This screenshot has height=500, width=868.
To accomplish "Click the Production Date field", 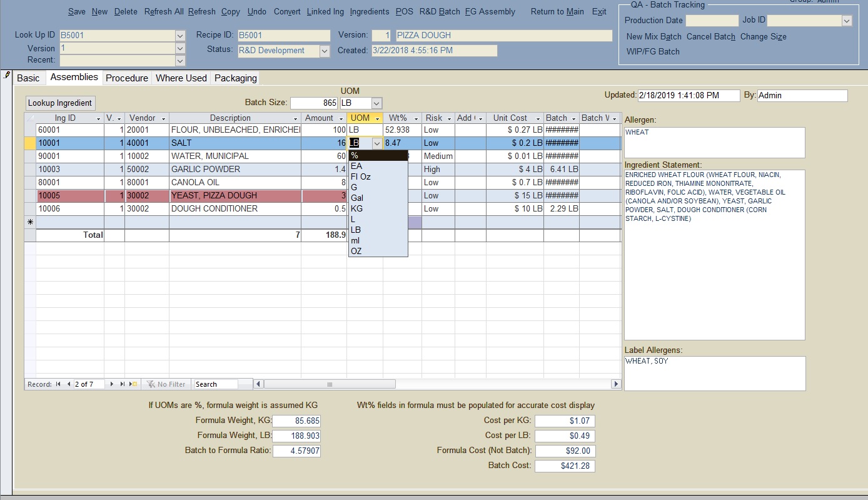I will [x=712, y=21].
